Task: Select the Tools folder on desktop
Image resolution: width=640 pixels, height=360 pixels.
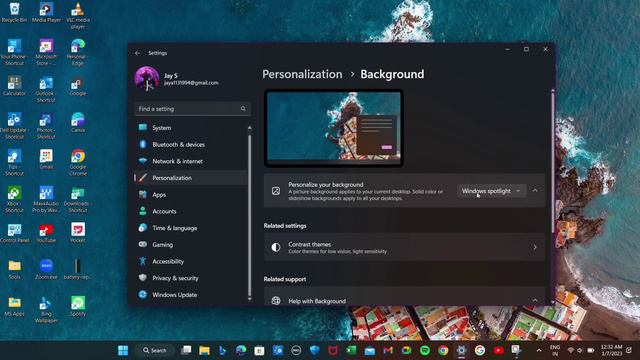Action: [14, 269]
